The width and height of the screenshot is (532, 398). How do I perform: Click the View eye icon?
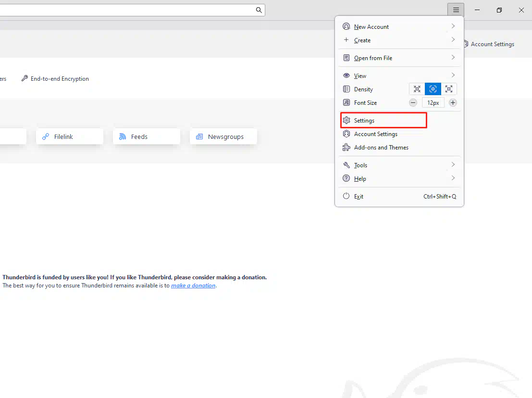(x=346, y=75)
